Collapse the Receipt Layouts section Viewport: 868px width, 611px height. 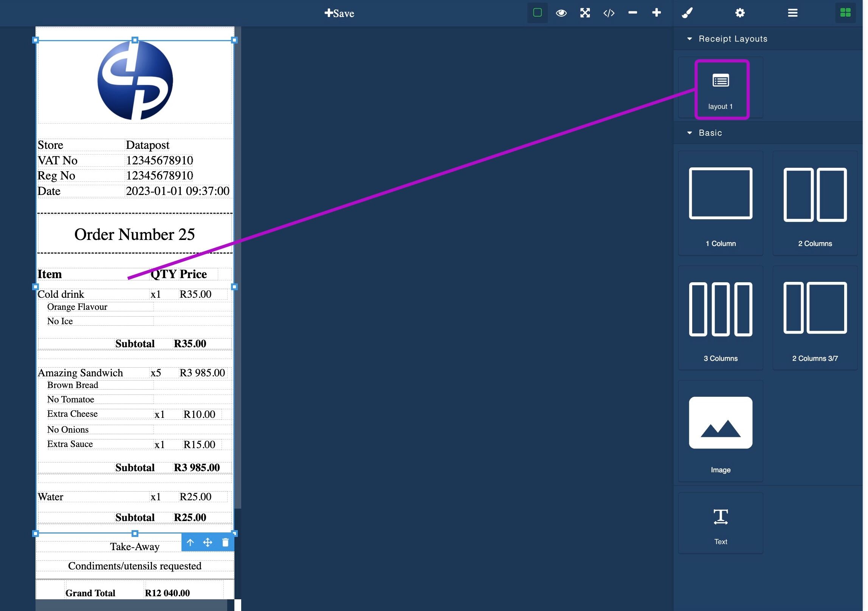tap(690, 39)
